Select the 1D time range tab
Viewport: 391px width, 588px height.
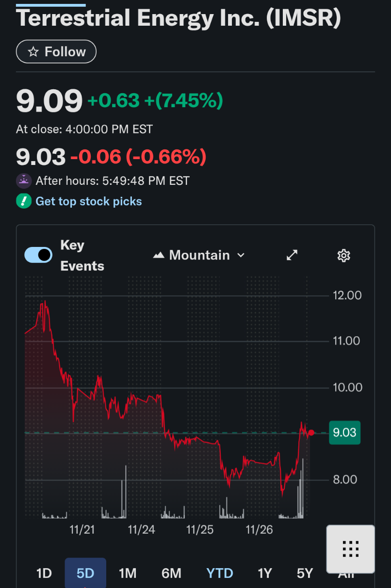44,573
